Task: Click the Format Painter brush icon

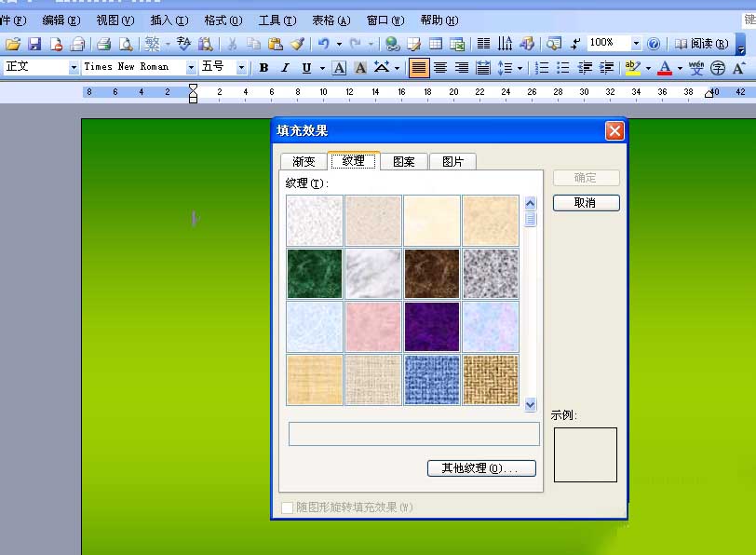Action: (x=298, y=44)
